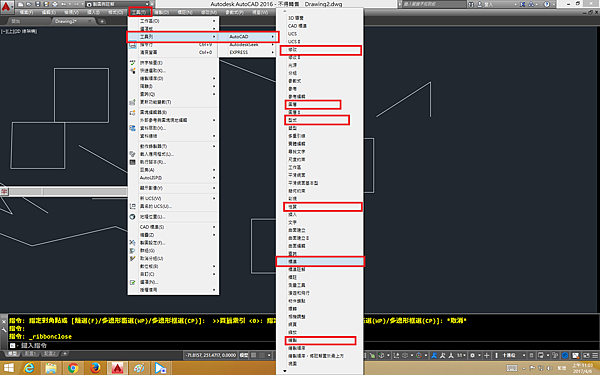Click the Windows Start button

click(8, 368)
